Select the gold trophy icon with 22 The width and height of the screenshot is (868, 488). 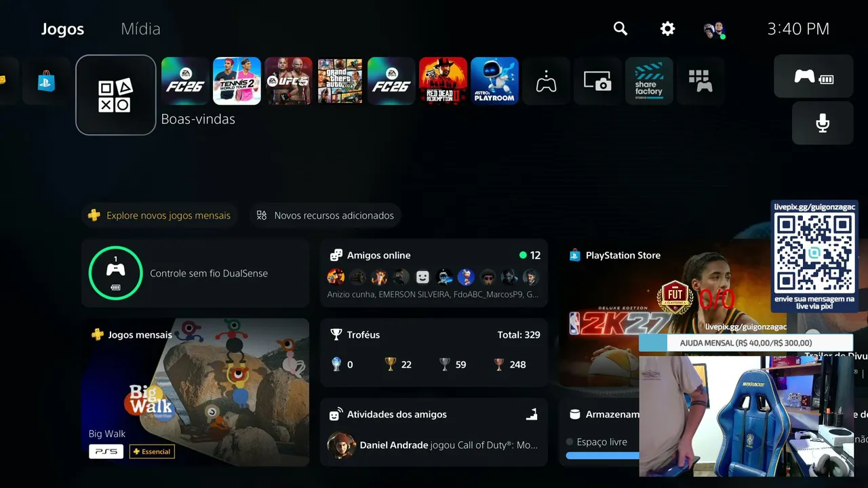[391, 365]
